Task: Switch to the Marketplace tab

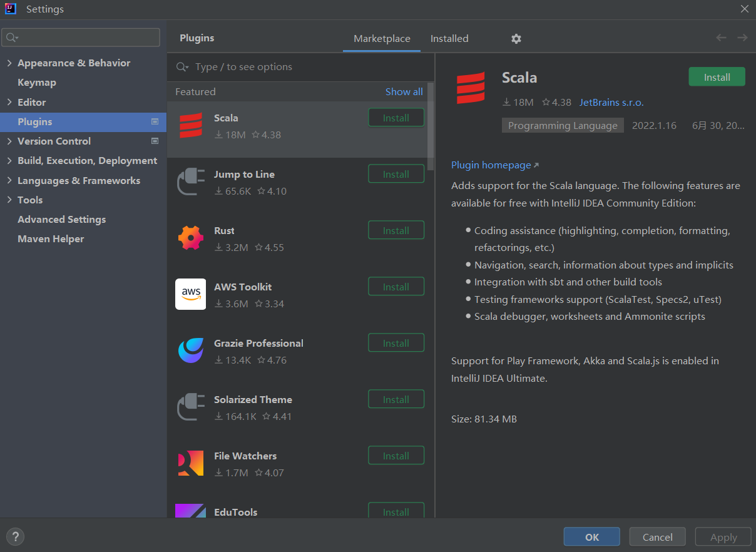Action: 382,39
